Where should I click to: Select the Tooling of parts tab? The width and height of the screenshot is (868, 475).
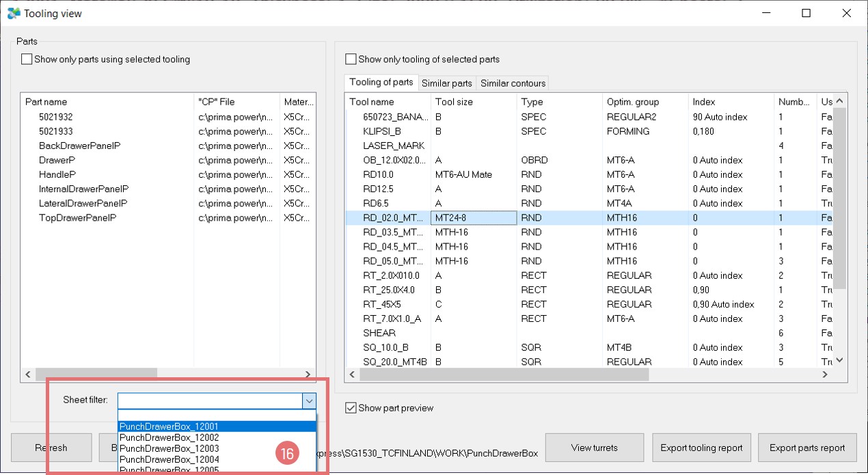tap(381, 83)
